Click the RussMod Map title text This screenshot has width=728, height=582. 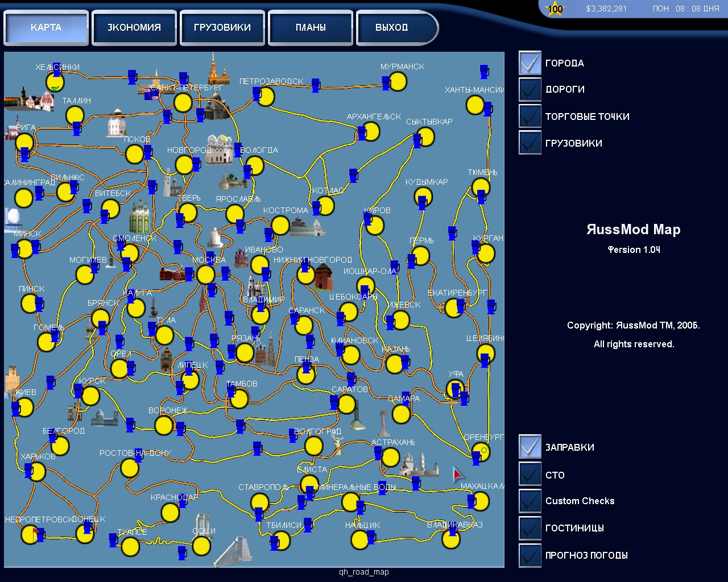(634, 230)
